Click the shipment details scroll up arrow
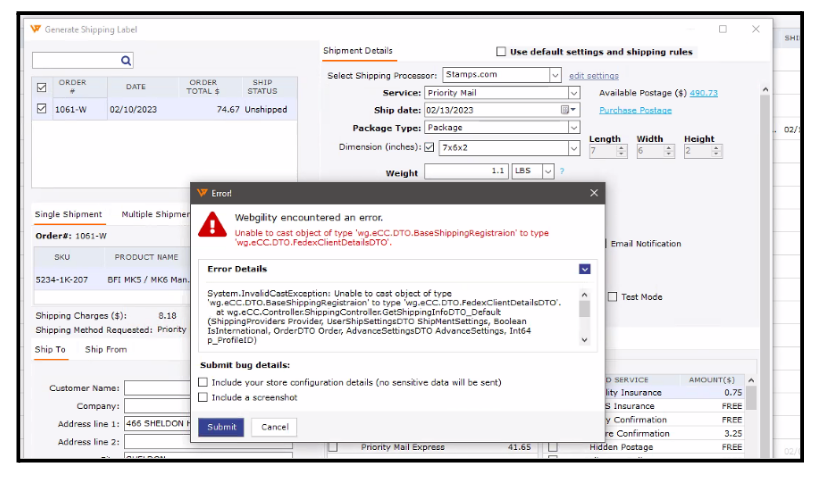Viewport: 813px width, 479px height. 765,90
